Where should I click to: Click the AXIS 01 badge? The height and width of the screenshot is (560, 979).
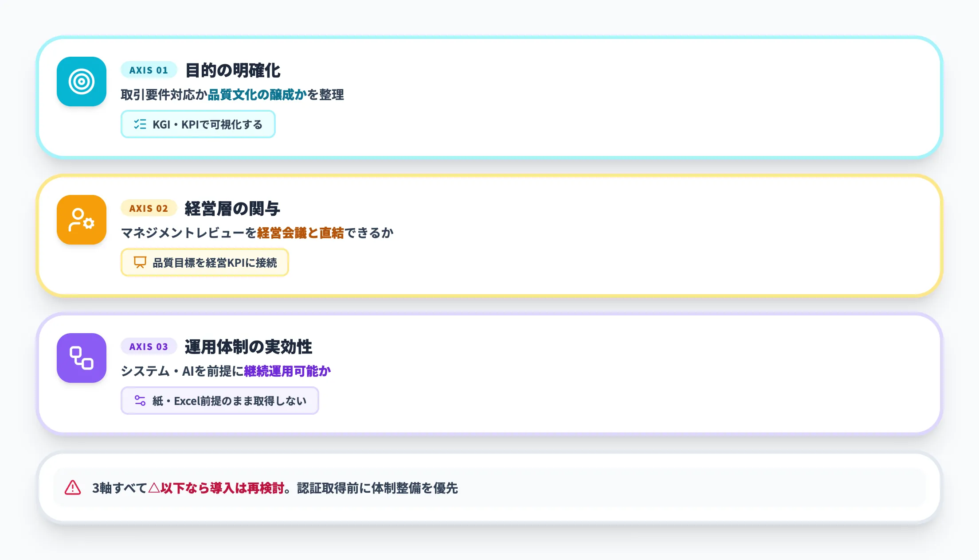coord(149,70)
